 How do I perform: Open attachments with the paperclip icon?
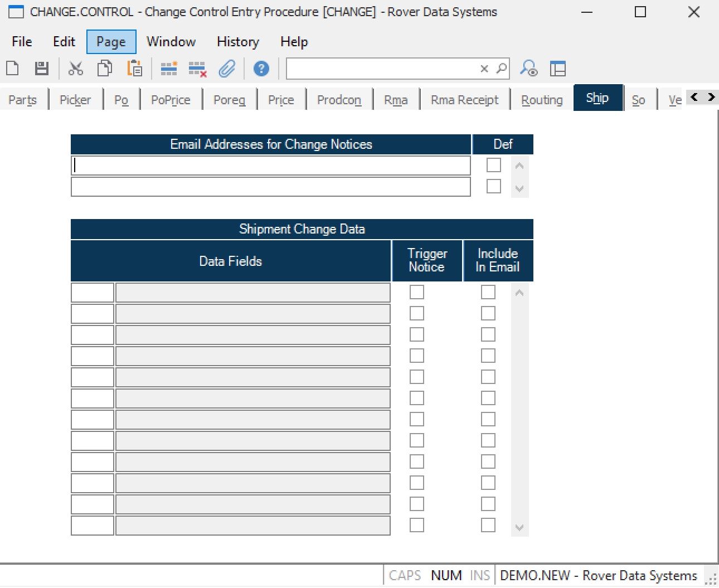(227, 69)
